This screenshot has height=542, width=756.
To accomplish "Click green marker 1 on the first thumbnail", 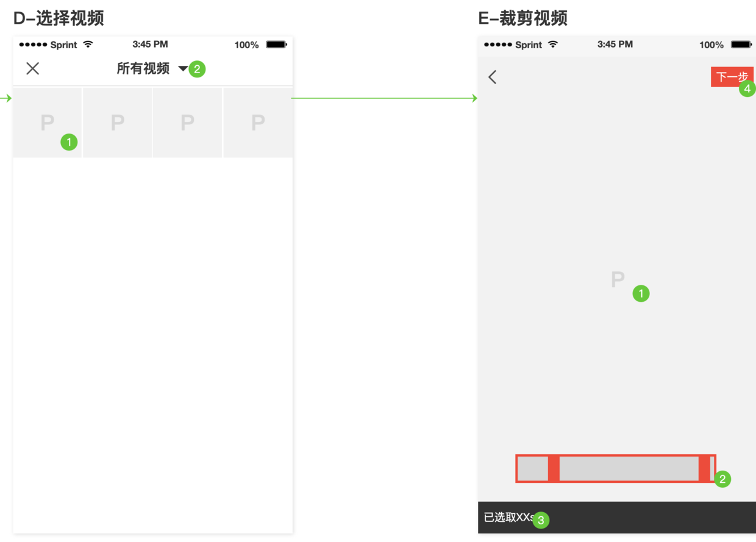I will pyautogui.click(x=69, y=142).
